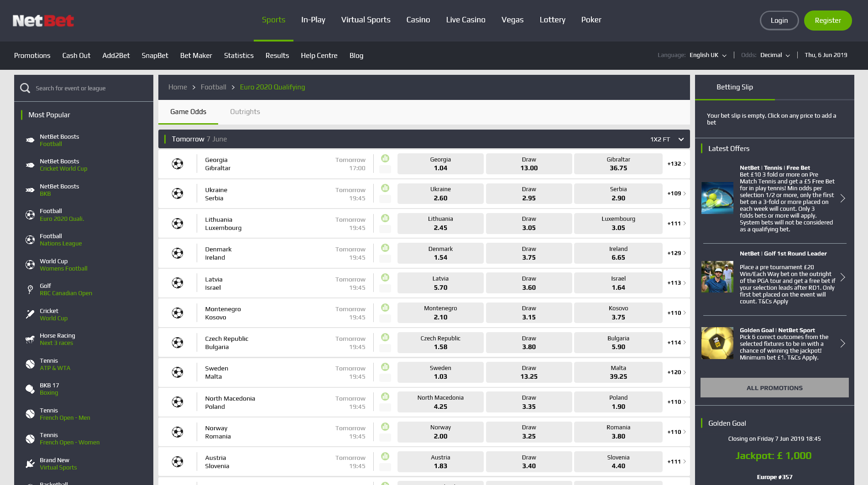Click Football Euro 2020 Quali. ball icon
Screen dimensions: 868x485
click(30, 215)
